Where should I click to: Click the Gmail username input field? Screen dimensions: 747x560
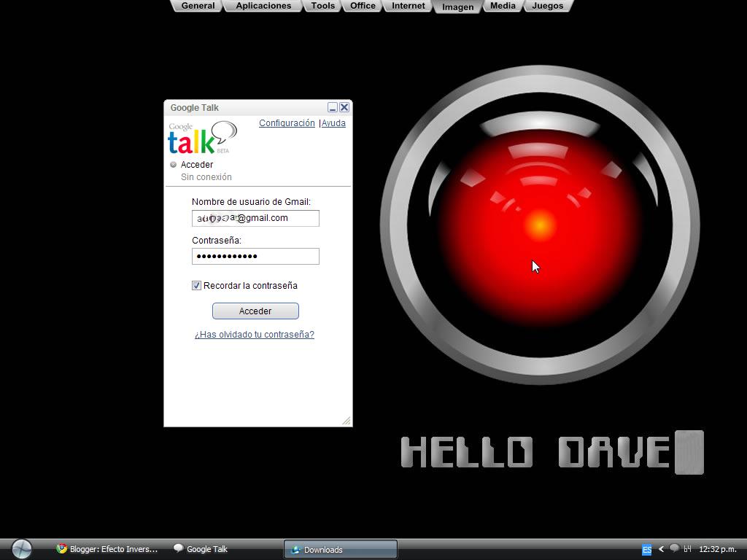255,218
